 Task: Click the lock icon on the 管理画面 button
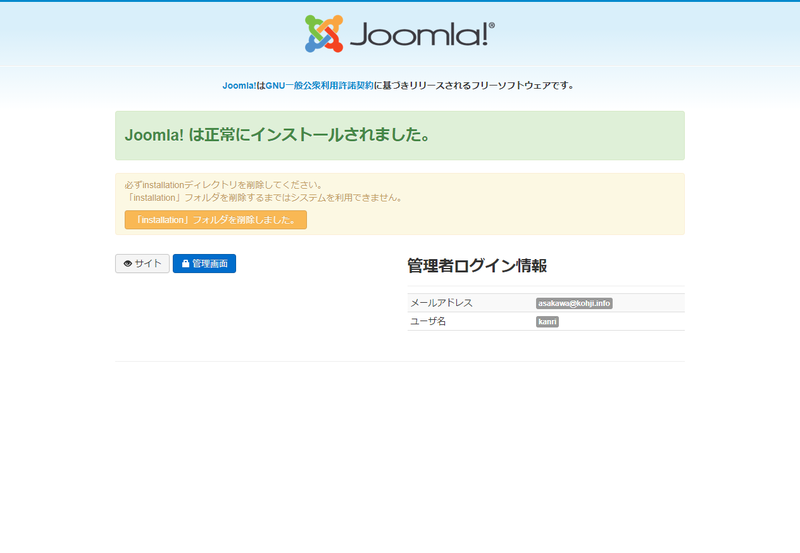pos(185,264)
